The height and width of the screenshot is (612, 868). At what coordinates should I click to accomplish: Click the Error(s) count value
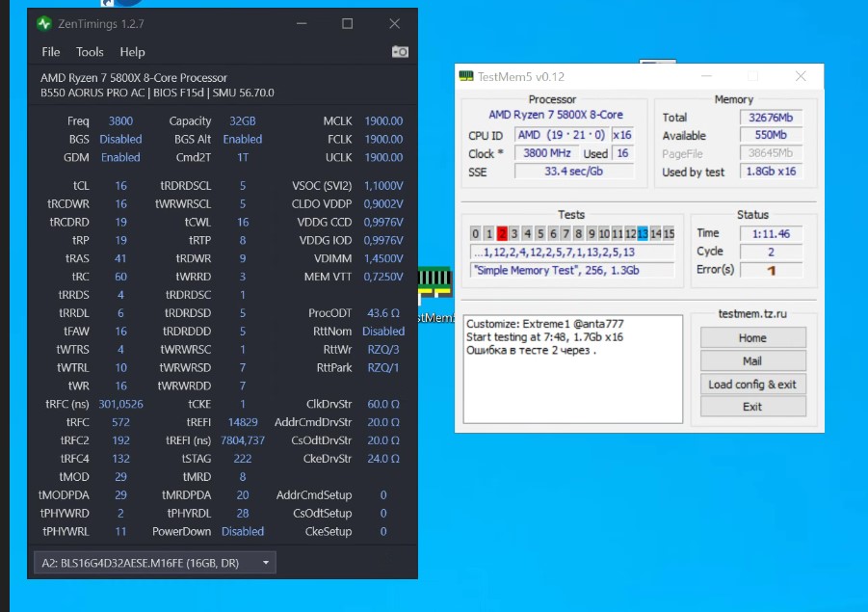pyautogui.click(x=771, y=270)
